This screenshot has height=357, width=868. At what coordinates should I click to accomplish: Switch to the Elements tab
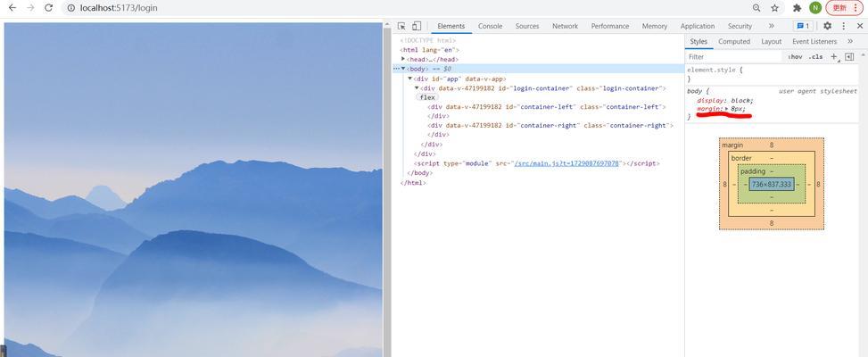(x=451, y=26)
